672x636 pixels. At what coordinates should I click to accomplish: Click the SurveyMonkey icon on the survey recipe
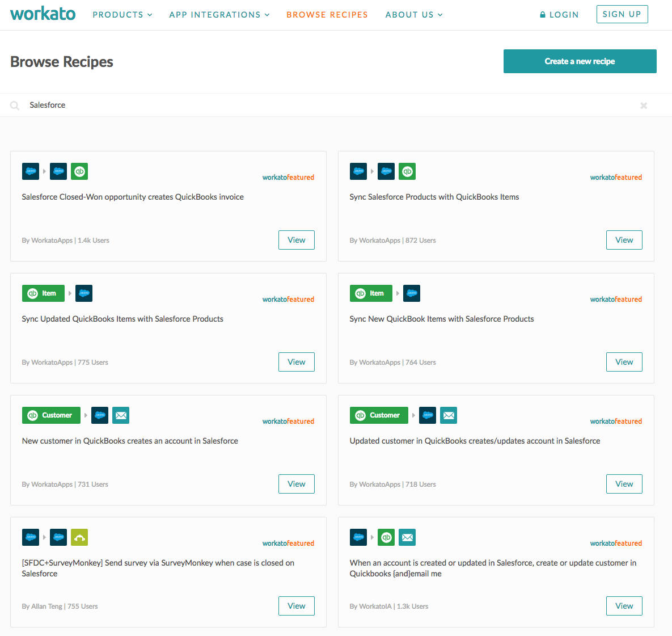click(79, 537)
